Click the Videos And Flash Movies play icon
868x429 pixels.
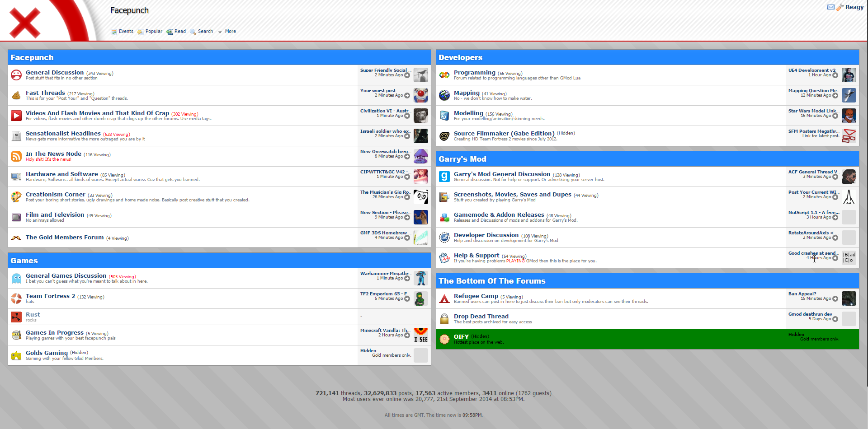[16, 116]
